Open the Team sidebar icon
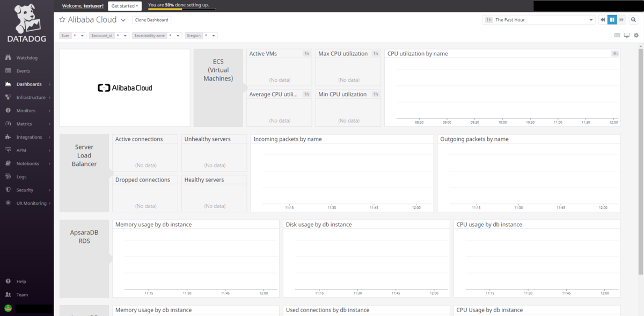The height and width of the screenshot is (316, 644). point(8,295)
